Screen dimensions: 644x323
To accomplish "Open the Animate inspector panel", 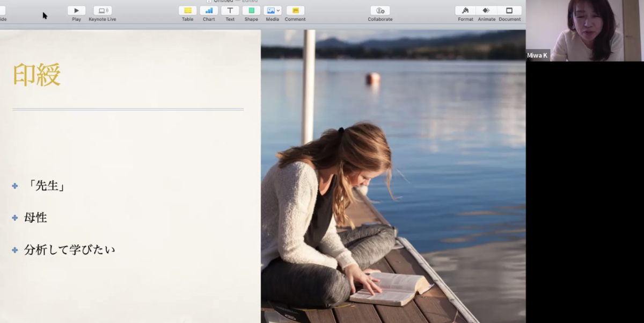I will pyautogui.click(x=486, y=11).
